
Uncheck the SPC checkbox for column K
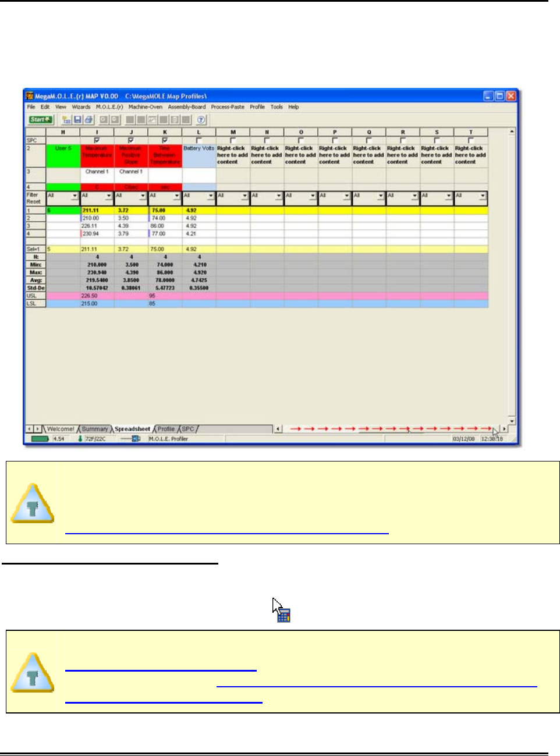pyautogui.click(x=165, y=140)
